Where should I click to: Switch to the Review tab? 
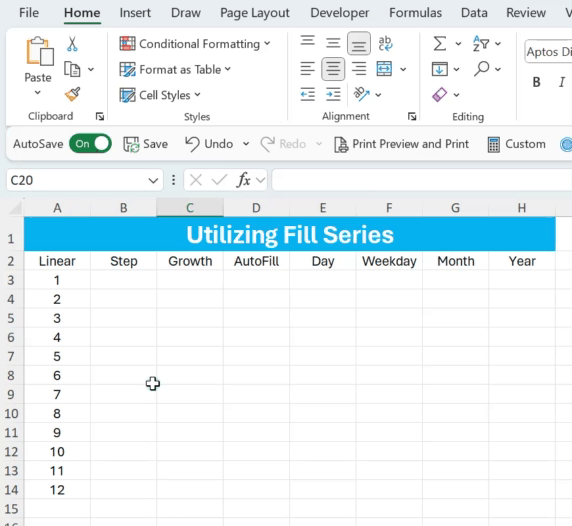(526, 13)
